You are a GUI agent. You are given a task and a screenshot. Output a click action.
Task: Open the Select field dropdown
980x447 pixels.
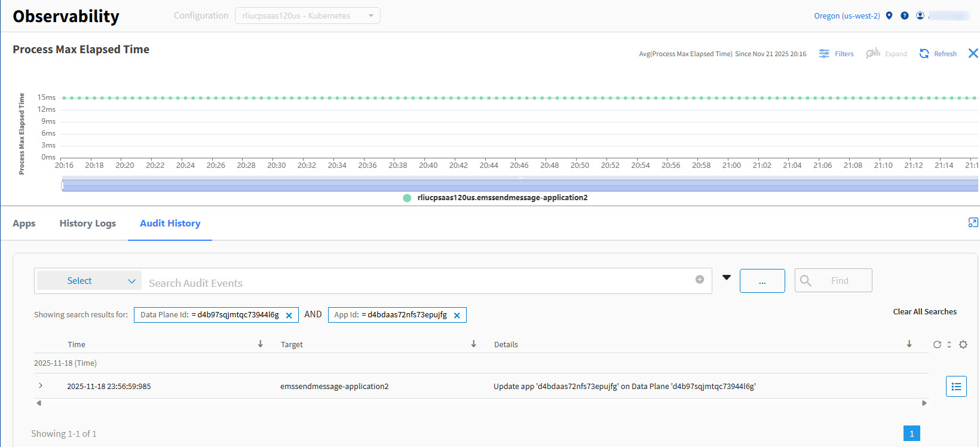point(89,281)
